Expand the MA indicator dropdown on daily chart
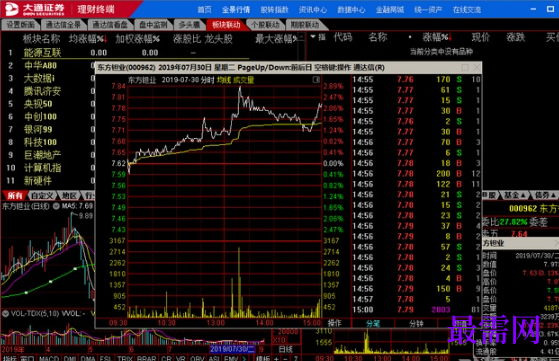The image size is (559, 361). point(56,206)
